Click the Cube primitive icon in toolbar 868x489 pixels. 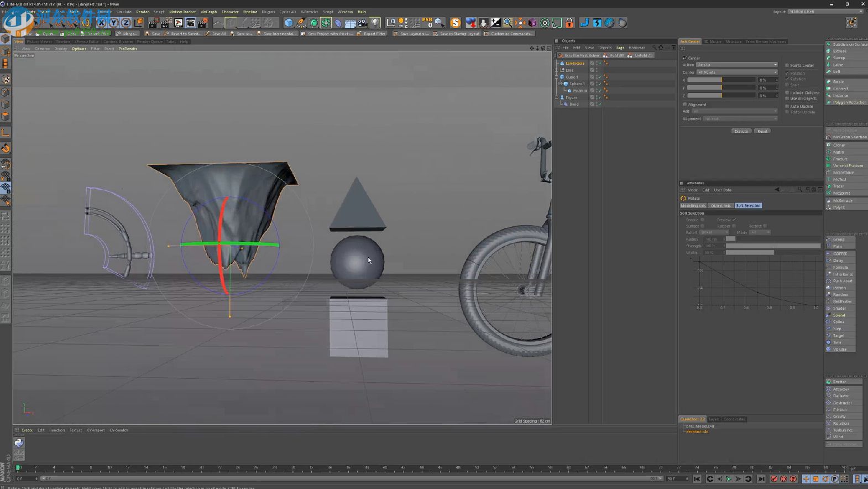[289, 23]
